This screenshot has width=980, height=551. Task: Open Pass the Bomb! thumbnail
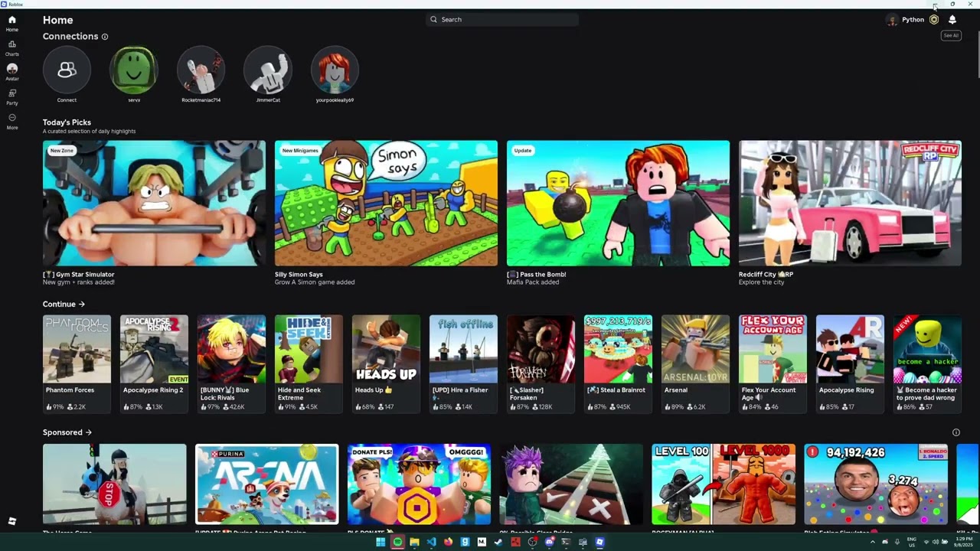[618, 203]
